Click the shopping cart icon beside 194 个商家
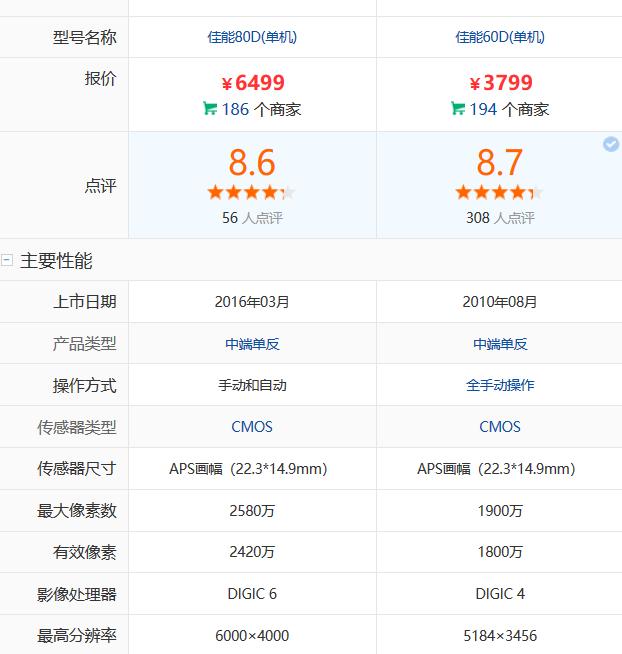The image size is (622, 654). coord(458,108)
